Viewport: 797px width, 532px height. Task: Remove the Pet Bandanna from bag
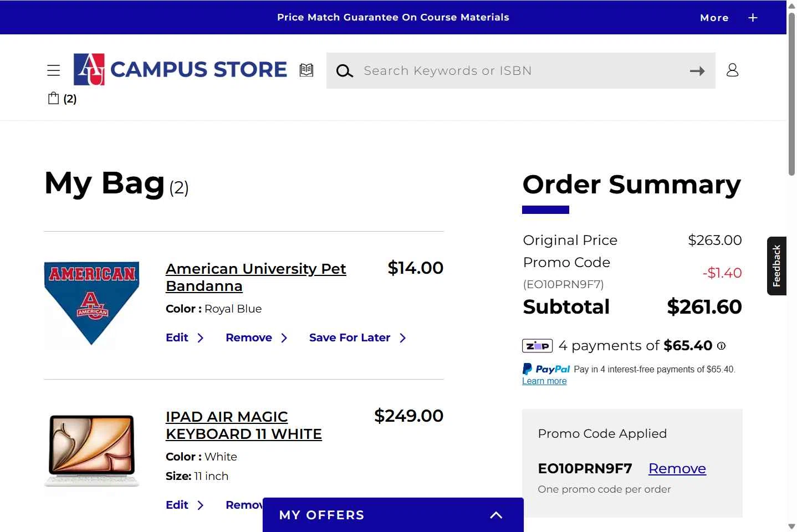point(256,337)
